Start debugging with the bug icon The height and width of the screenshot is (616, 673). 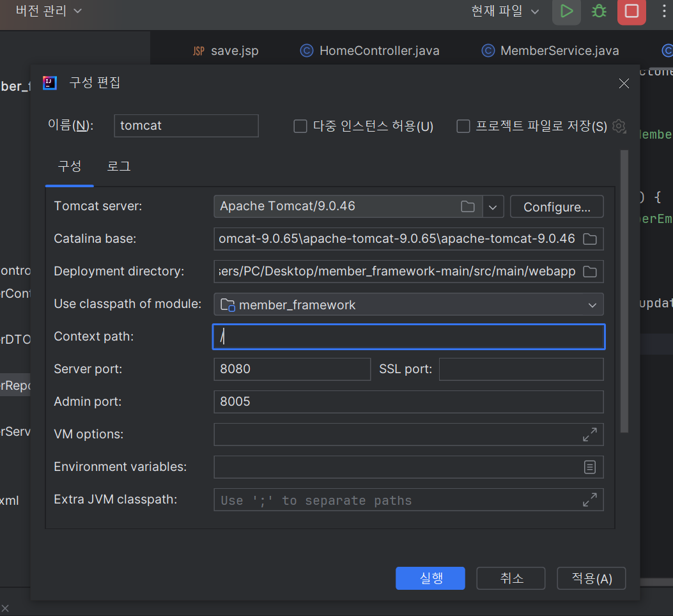(x=599, y=11)
